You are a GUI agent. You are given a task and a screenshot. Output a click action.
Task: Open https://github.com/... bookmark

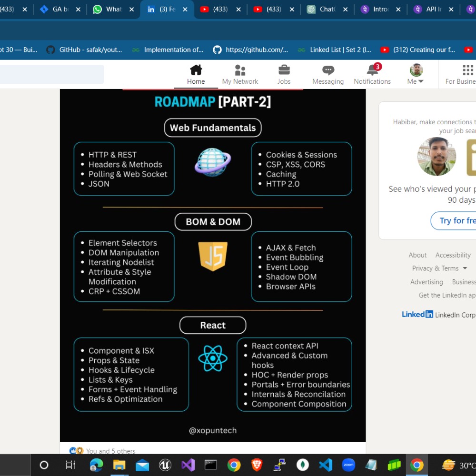(250, 50)
